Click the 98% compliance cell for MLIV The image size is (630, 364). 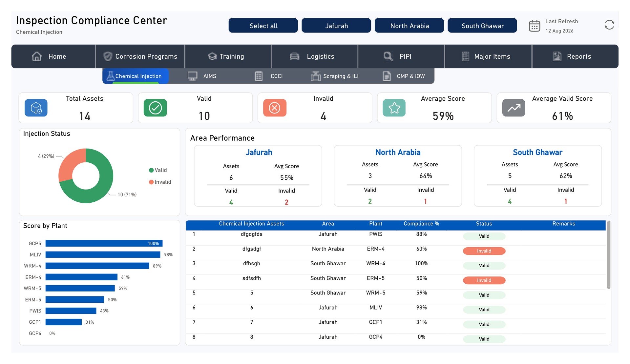point(421,308)
